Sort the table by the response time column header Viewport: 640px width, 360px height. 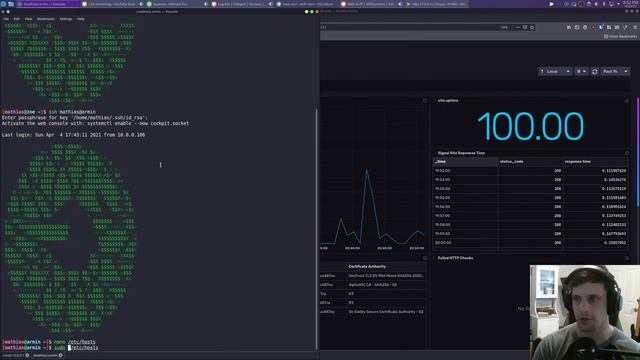(595, 162)
